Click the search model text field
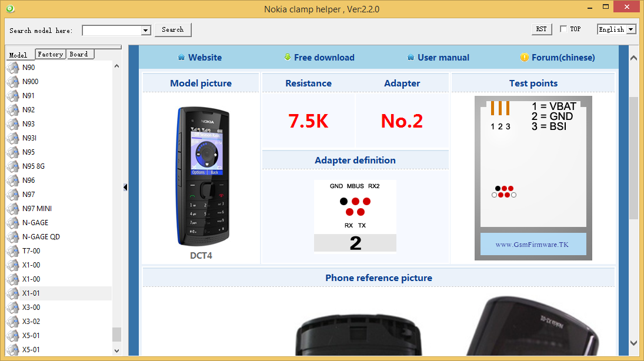Viewport: 644px width, 361px height. 112,31
